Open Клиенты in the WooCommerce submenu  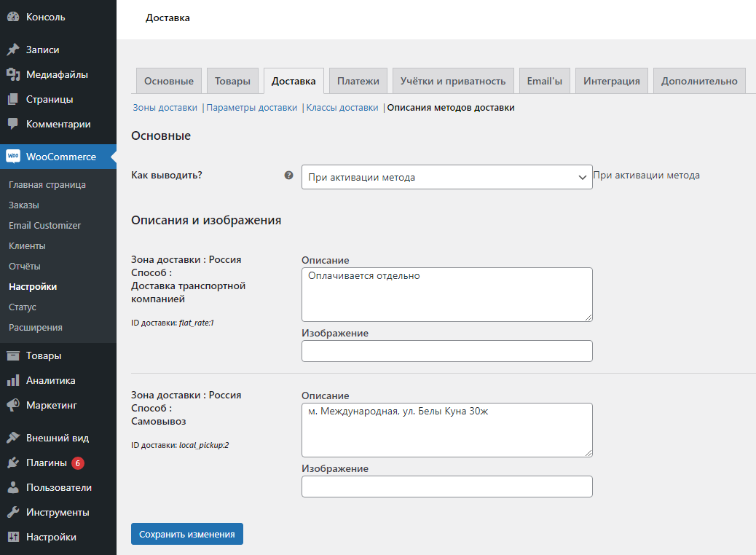tap(27, 246)
